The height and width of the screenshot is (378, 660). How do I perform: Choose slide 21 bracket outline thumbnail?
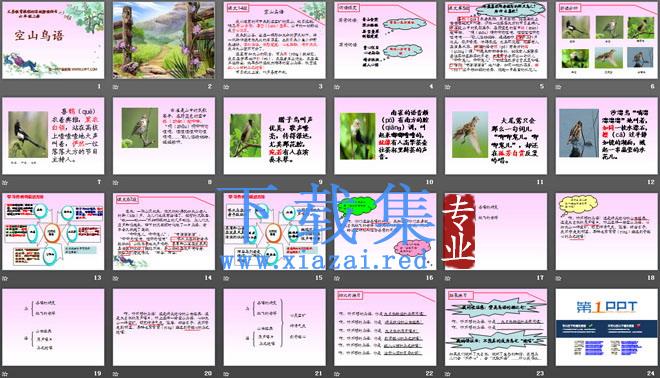click(x=274, y=327)
